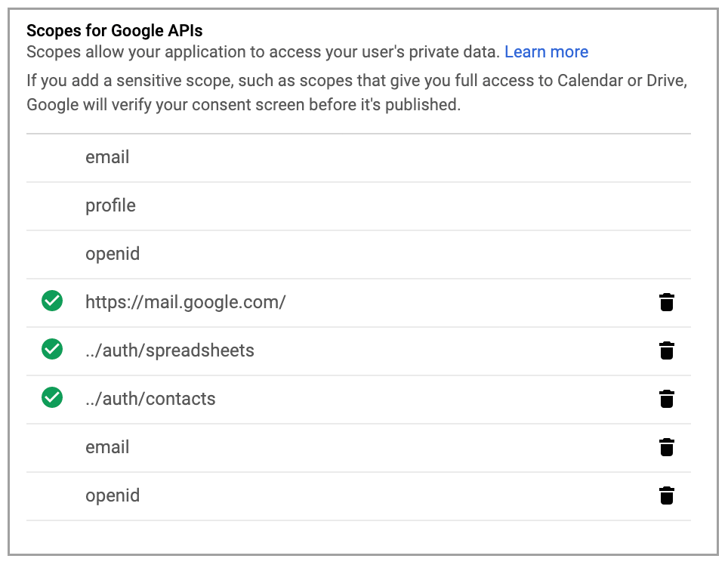Click the openid scope label beside a trash icon
This screenshot has height=568, width=728.
[x=113, y=495]
